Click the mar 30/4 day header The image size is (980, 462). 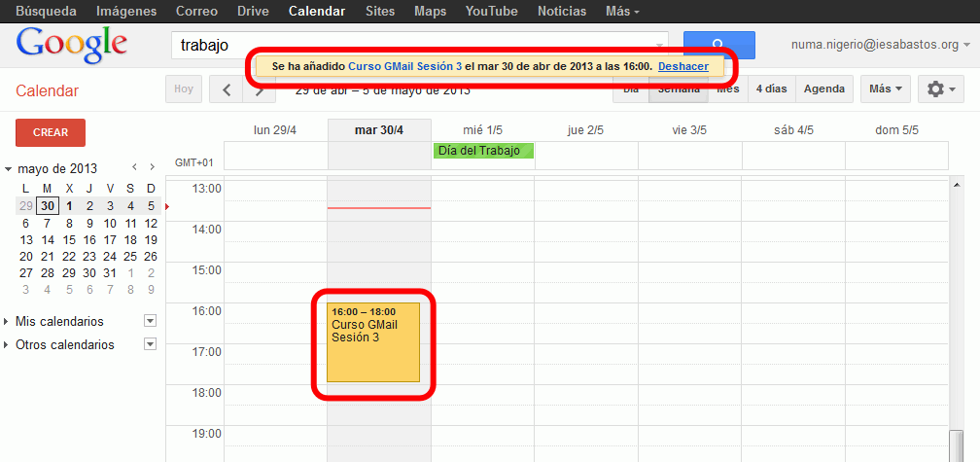click(x=379, y=130)
